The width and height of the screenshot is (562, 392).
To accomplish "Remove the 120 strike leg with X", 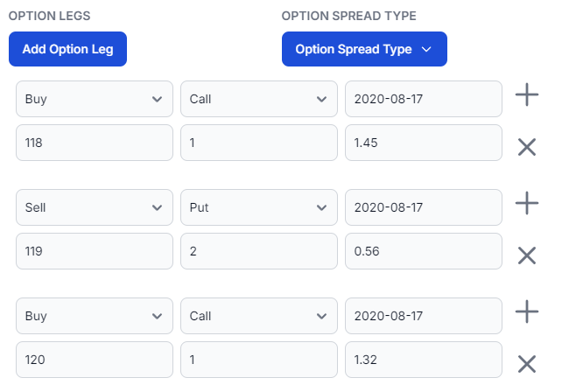I will (x=526, y=364).
